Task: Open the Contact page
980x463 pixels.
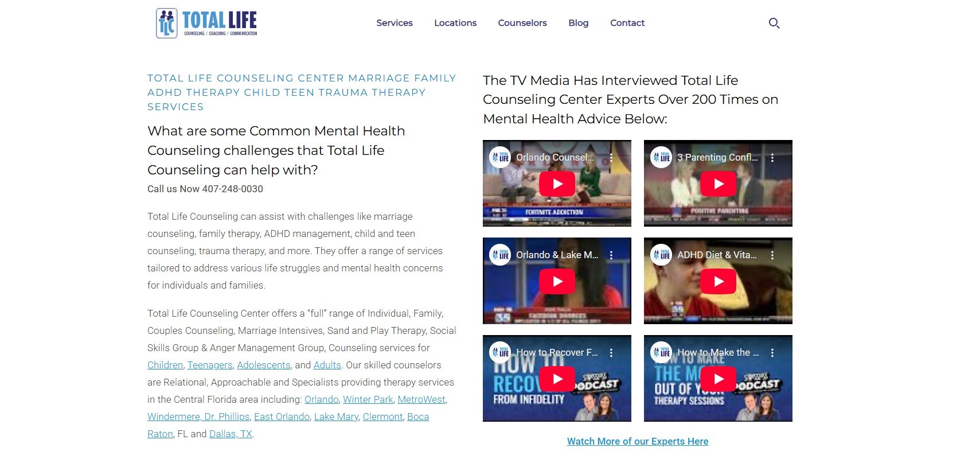Action: pos(627,23)
